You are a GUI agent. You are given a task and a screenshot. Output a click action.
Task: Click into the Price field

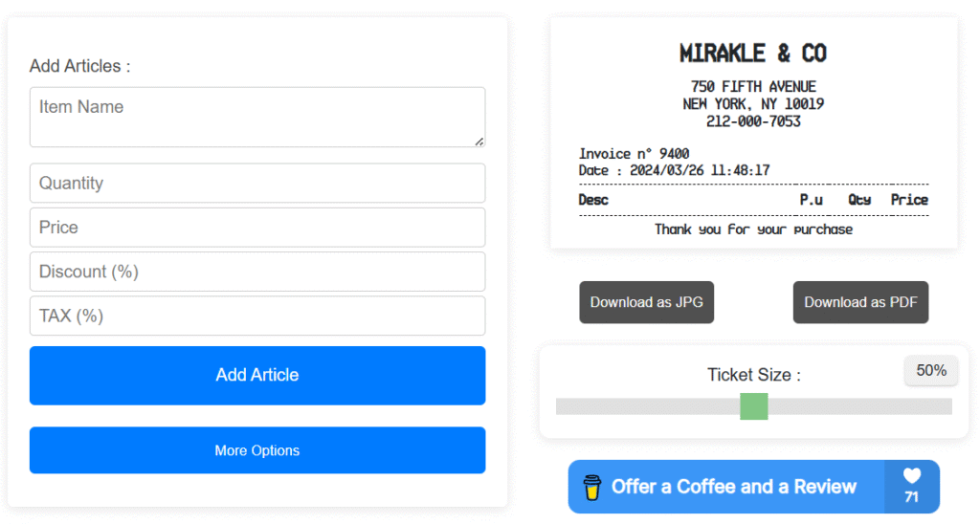[257, 228]
